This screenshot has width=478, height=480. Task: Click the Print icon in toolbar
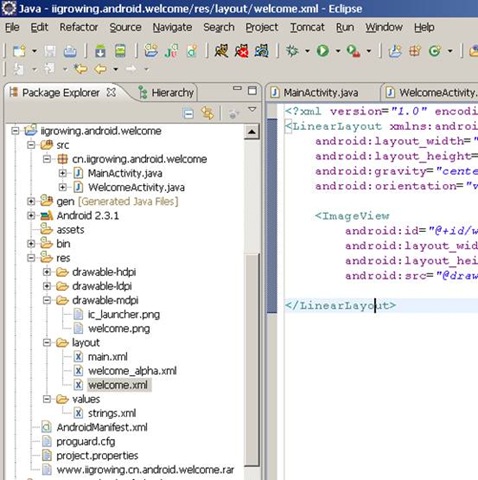pos(70,51)
